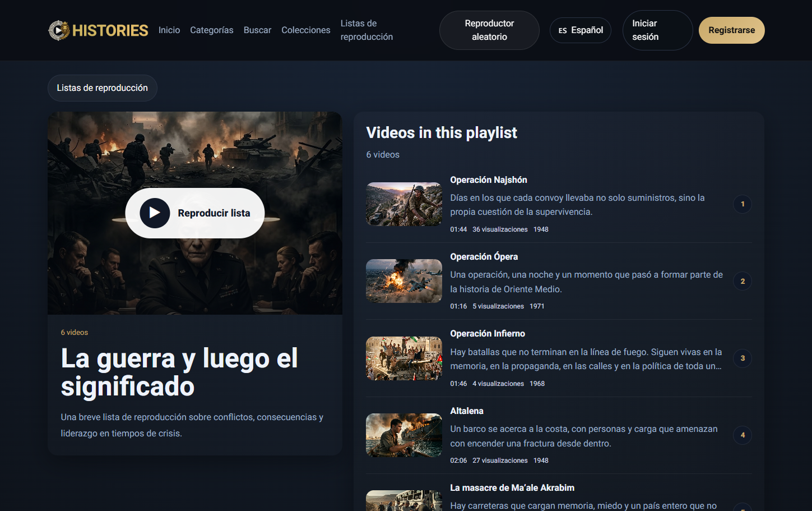
Task: Open the Operación Najshón video thumbnail
Action: 404,204
